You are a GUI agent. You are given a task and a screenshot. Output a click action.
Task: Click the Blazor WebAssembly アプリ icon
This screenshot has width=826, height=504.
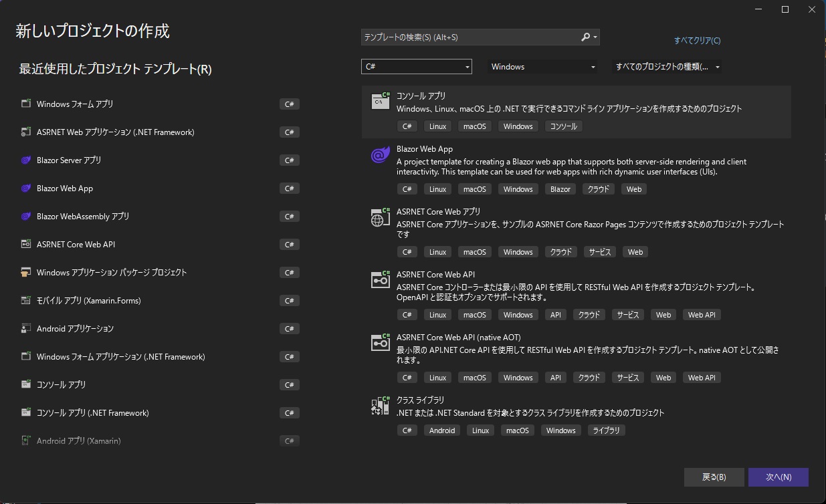point(26,216)
